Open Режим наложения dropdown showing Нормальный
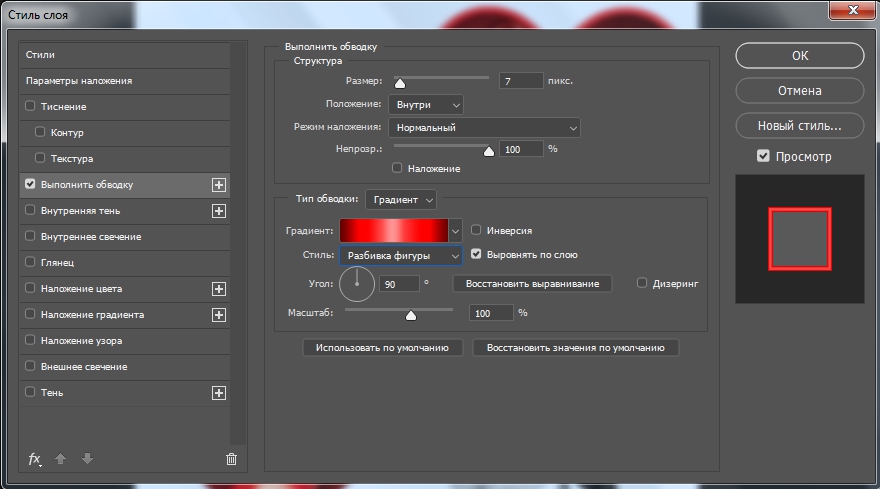 click(484, 127)
